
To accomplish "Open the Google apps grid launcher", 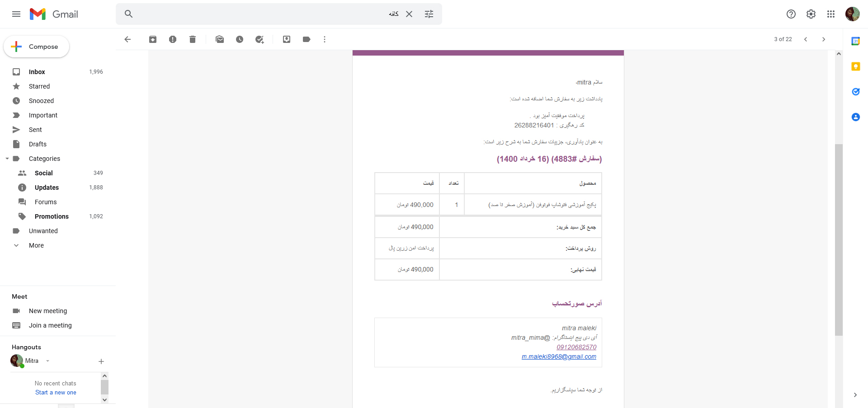I will (x=831, y=14).
